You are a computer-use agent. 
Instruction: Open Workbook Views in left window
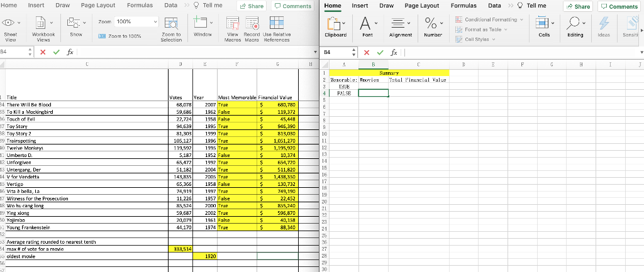tap(43, 28)
